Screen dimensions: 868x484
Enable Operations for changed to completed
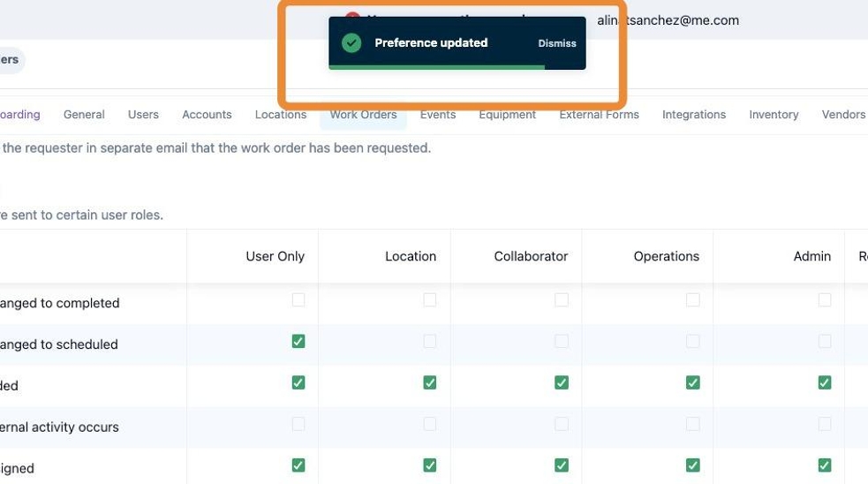692,299
